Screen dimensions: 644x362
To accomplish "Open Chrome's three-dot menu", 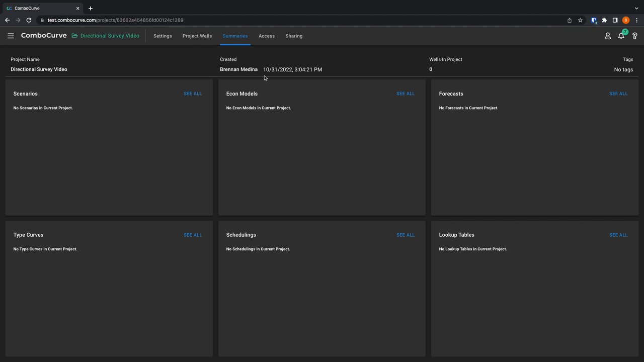I will pyautogui.click(x=636, y=20).
